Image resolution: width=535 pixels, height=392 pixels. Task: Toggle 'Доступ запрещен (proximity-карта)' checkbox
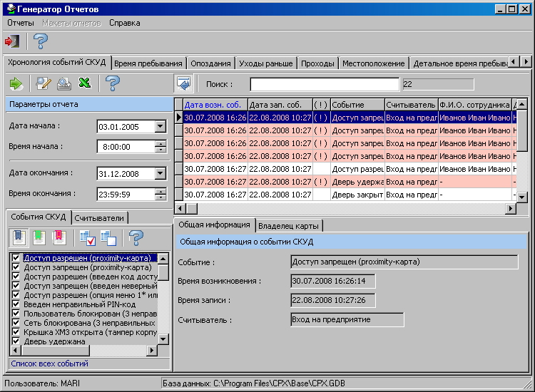(16, 267)
